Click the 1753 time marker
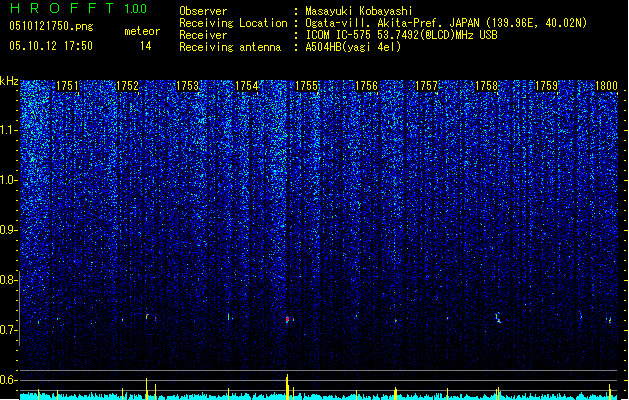This screenshot has width=629, height=400. click(x=187, y=86)
